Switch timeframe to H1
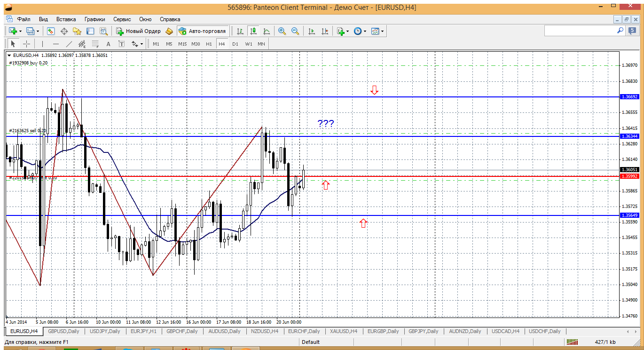Screen dimensions: 644x350 [209, 44]
